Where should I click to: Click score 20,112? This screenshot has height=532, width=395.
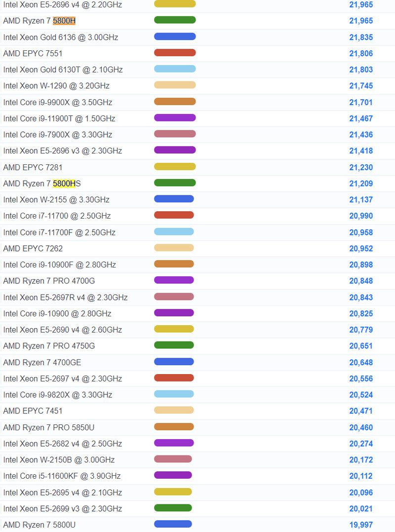pos(361,476)
